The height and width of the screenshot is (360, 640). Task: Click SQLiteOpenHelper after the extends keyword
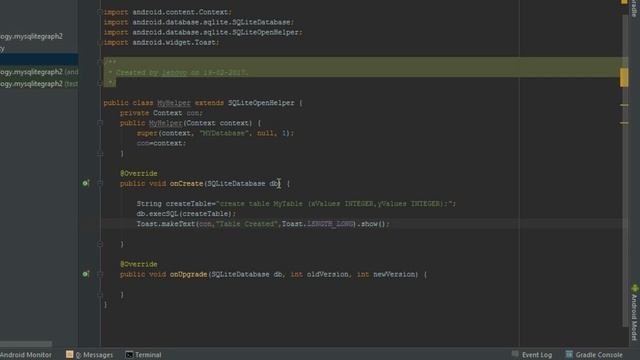pos(261,103)
